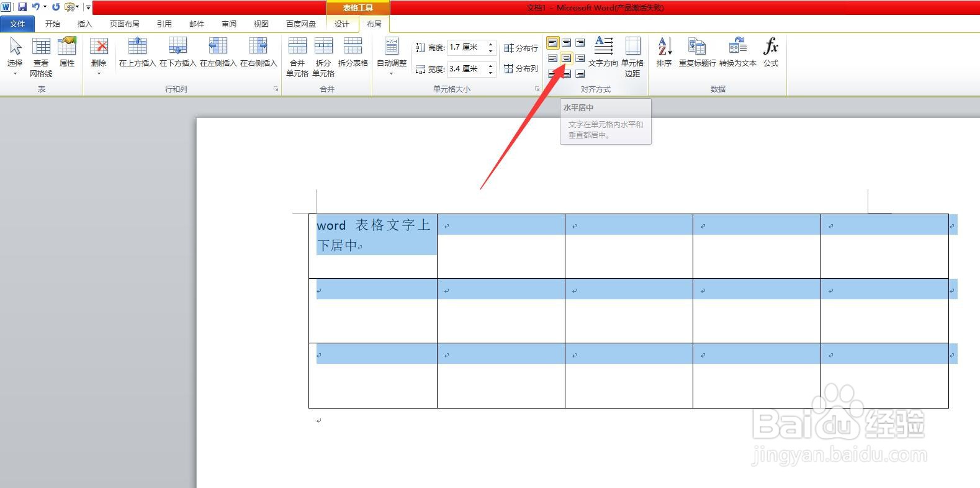Image resolution: width=980 pixels, height=488 pixels.
Task: Switch to the 百度网盘 ribbon tab
Action: point(301,24)
